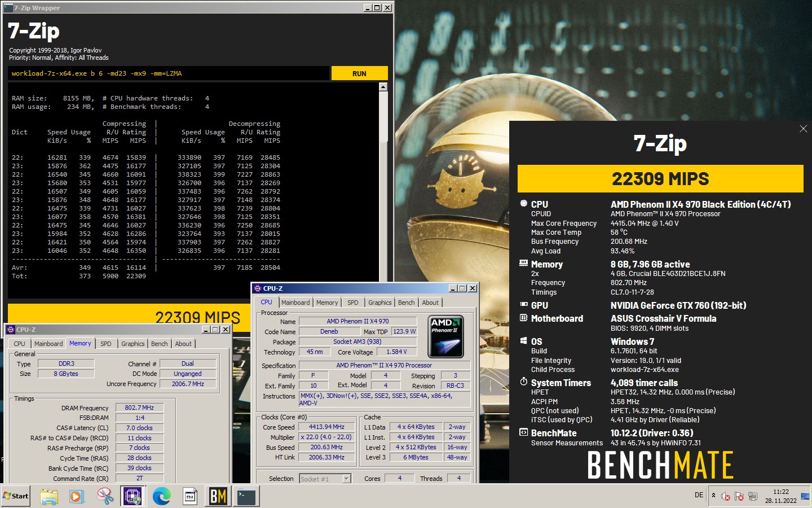Click the DE language indicator in taskbar

(x=699, y=495)
